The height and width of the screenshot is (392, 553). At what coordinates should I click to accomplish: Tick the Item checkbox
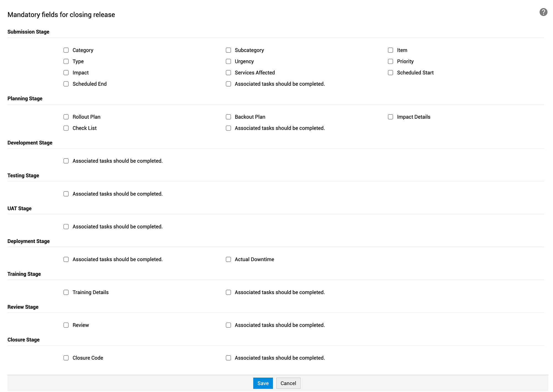[390, 50]
